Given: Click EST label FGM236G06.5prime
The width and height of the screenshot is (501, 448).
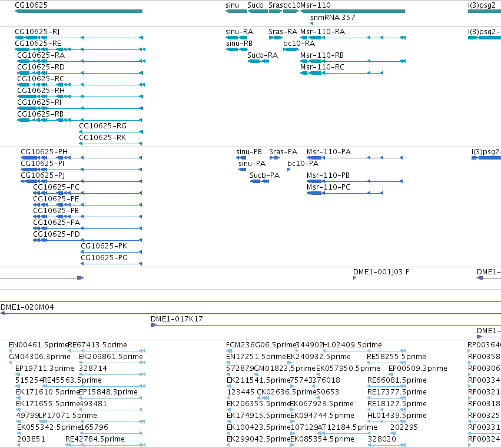Looking at the screenshot, I should [261, 345].
